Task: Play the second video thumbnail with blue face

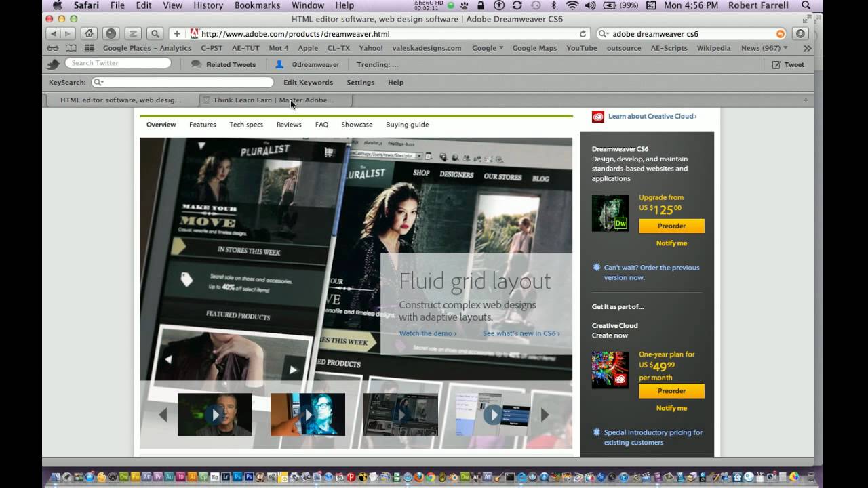Action: [x=308, y=415]
